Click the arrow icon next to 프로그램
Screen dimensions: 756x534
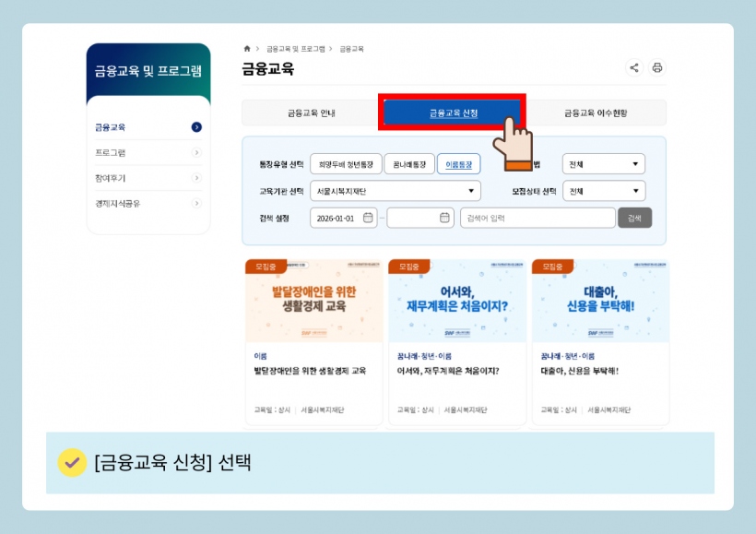click(196, 152)
